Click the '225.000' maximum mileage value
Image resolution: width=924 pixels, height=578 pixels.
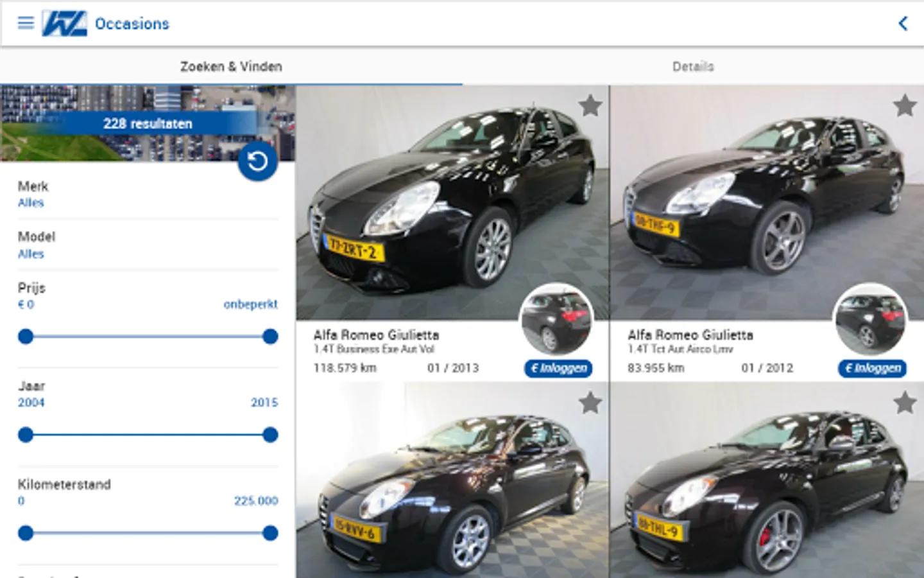point(256,501)
